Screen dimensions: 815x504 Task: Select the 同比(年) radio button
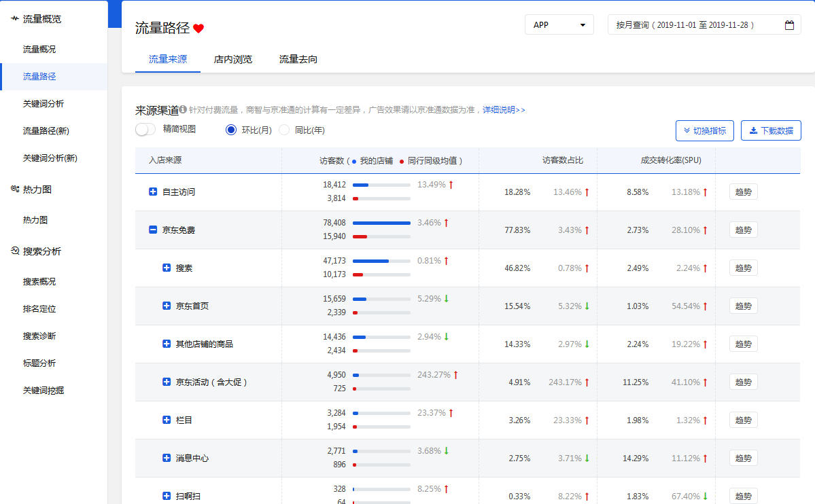tap(284, 130)
